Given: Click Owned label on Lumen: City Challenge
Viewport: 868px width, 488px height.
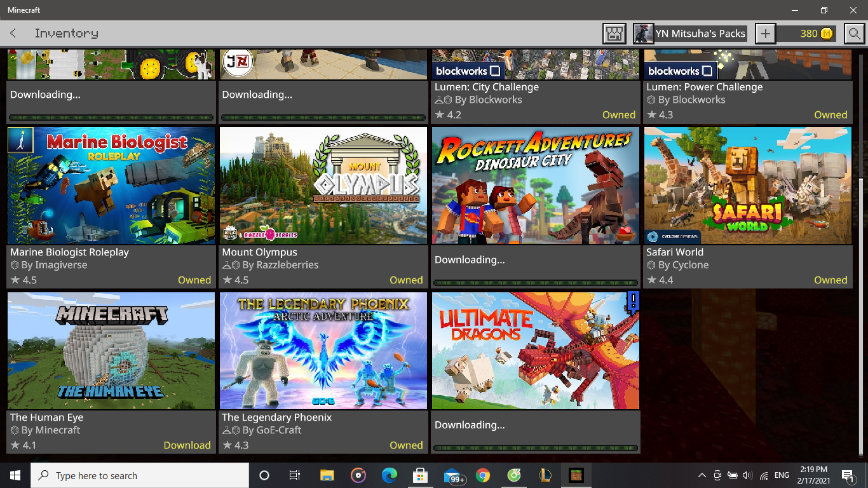Looking at the screenshot, I should tap(619, 115).
